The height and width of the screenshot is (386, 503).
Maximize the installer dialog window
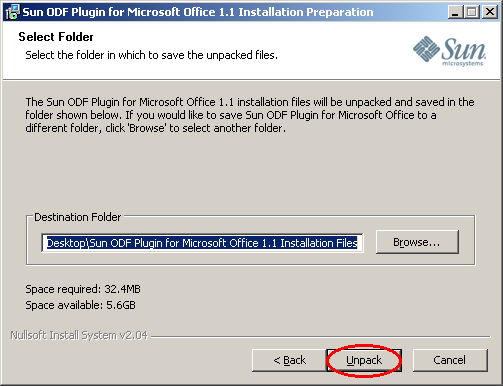[x=472, y=12]
